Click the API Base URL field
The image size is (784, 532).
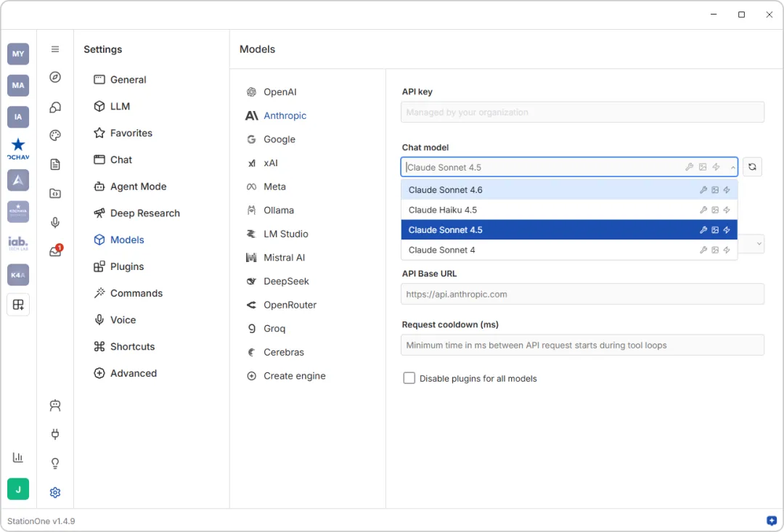coord(582,294)
